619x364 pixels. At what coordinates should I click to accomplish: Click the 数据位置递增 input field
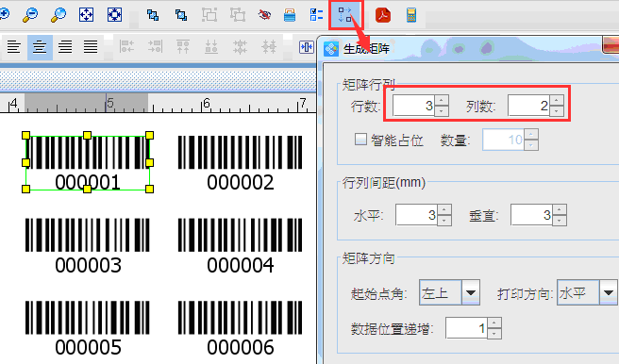467,328
